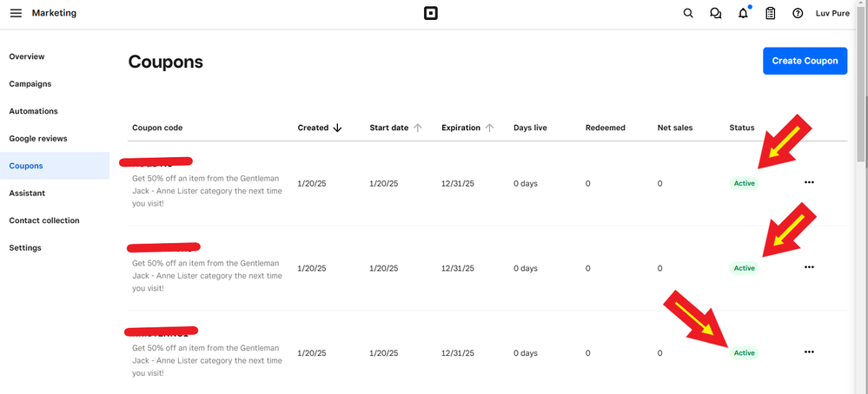Click the Create Coupon button
The height and width of the screenshot is (394, 868).
point(805,61)
